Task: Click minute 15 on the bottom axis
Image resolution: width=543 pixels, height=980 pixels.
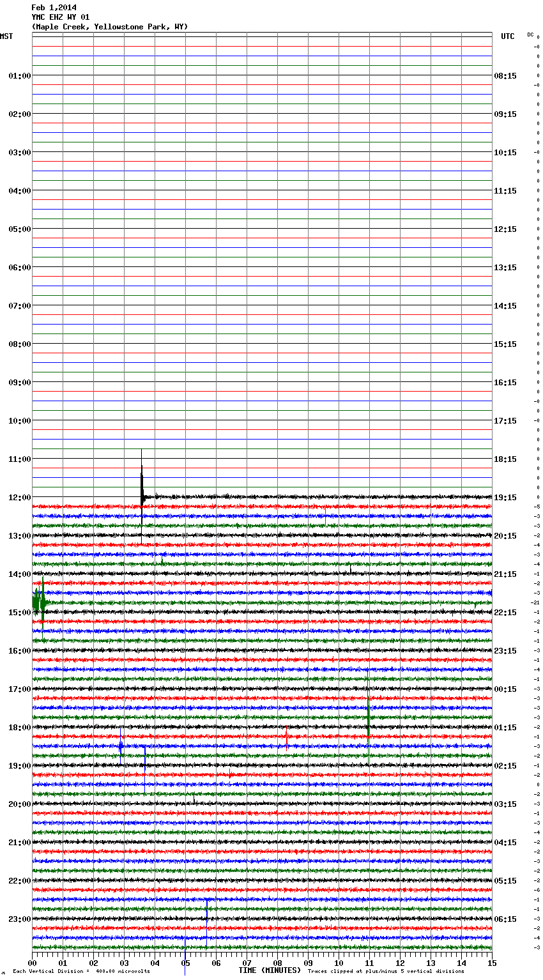Action: (492, 963)
